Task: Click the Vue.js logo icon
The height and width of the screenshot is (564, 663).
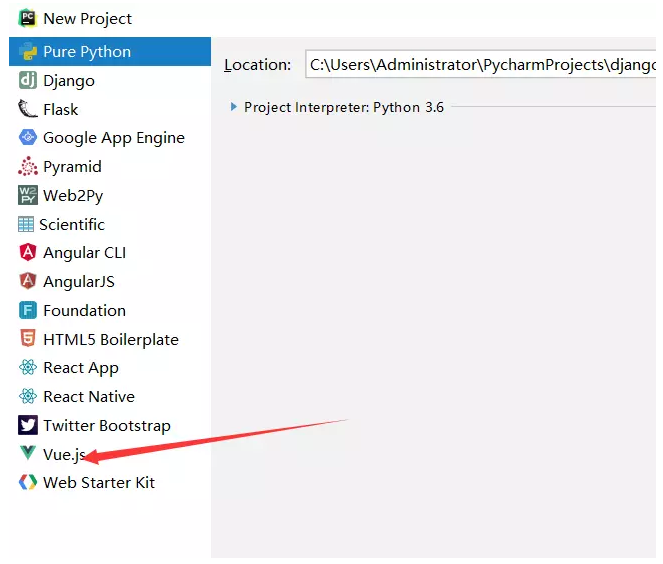Action: point(28,453)
